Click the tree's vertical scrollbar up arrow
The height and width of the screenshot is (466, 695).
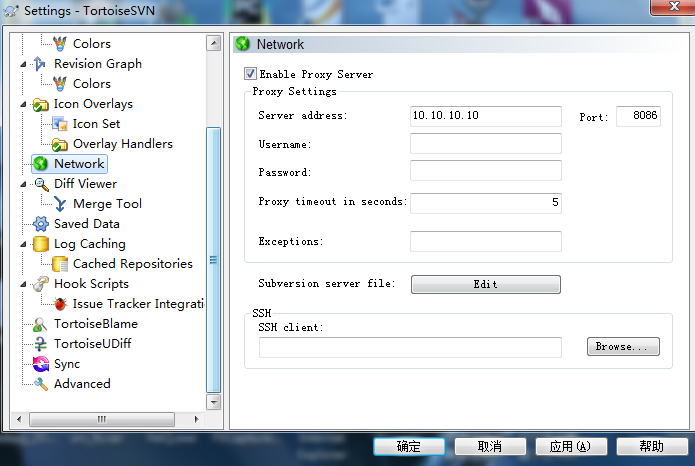pyautogui.click(x=214, y=43)
